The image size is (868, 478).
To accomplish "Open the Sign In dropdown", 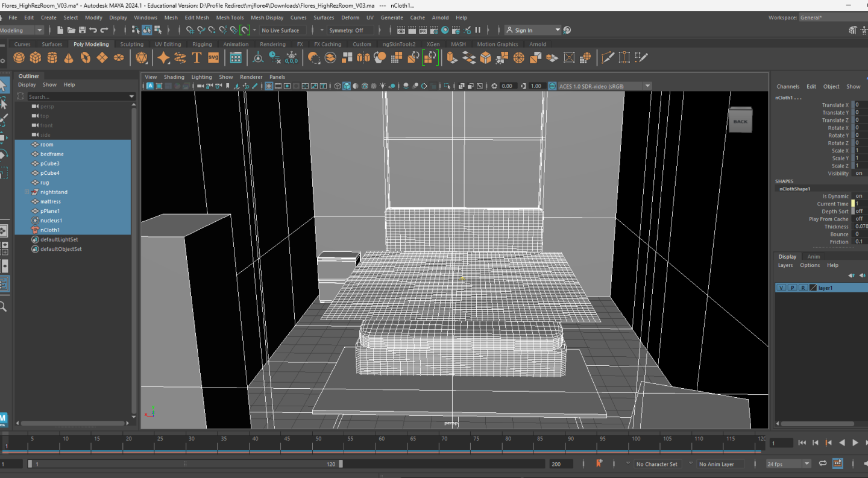I will tap(533, 30).
